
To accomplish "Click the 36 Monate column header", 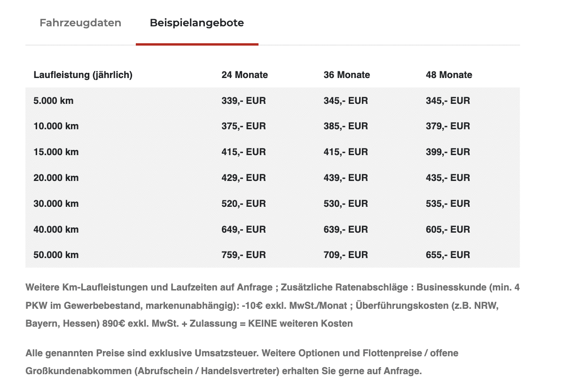I will (x=347, y=75).
